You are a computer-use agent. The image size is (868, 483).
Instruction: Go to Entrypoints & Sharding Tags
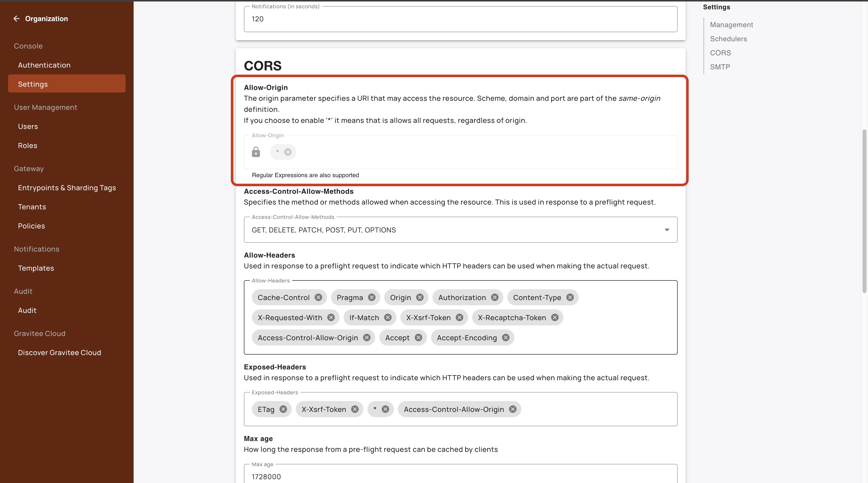[x=67, y=188]
